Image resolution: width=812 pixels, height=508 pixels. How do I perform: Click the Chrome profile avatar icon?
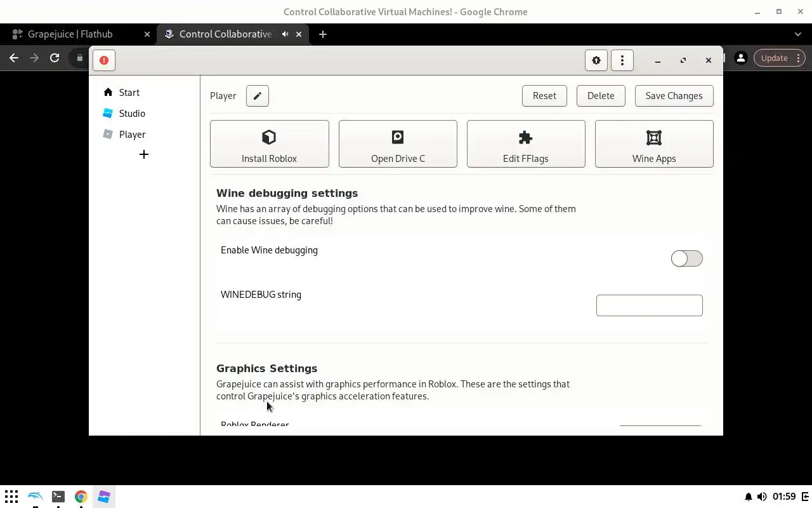tap(740, 58)
